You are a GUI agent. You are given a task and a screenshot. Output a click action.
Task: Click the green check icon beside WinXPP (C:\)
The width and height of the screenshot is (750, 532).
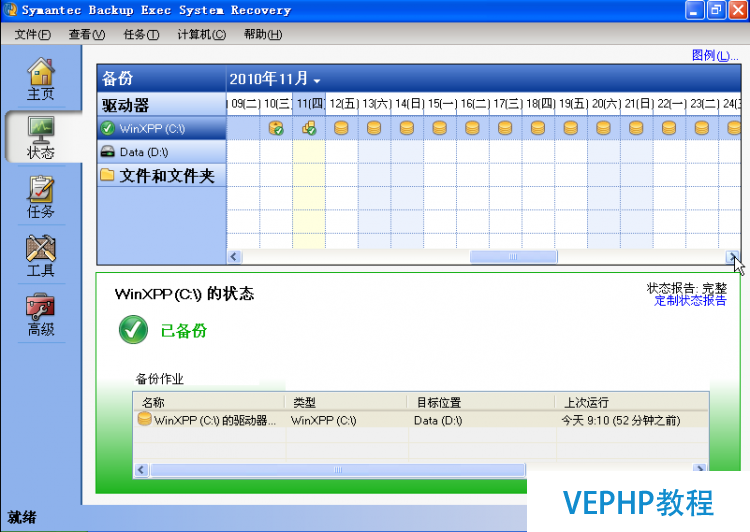(108, 128)
